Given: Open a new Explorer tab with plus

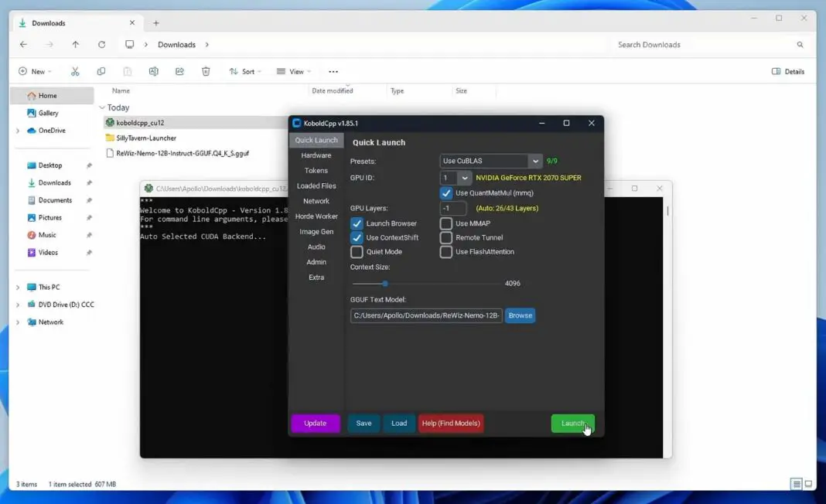Looking at the screenshot, I should pyautogui.click(x=156, y=23).
